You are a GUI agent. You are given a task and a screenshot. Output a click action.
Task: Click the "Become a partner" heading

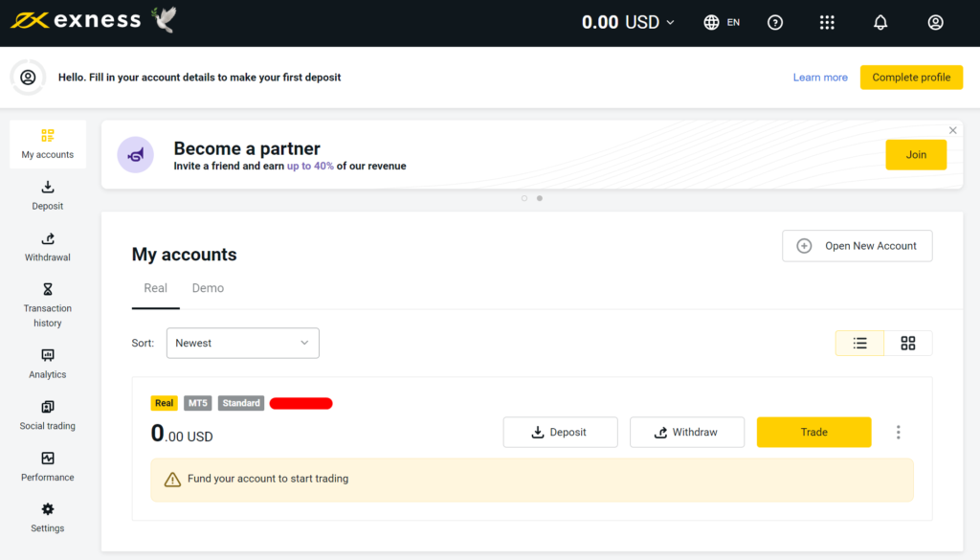pos(247,148)
